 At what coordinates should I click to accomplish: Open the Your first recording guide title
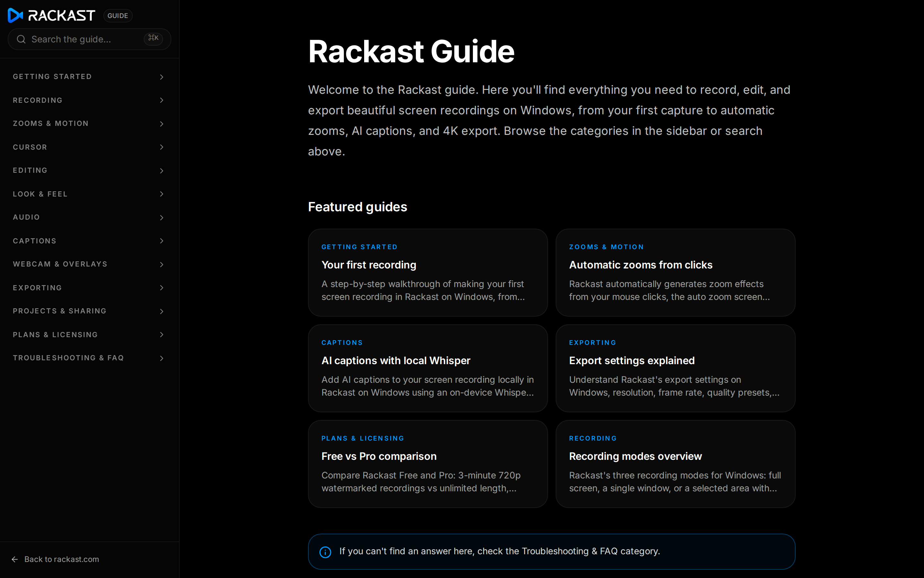[369, 265]
